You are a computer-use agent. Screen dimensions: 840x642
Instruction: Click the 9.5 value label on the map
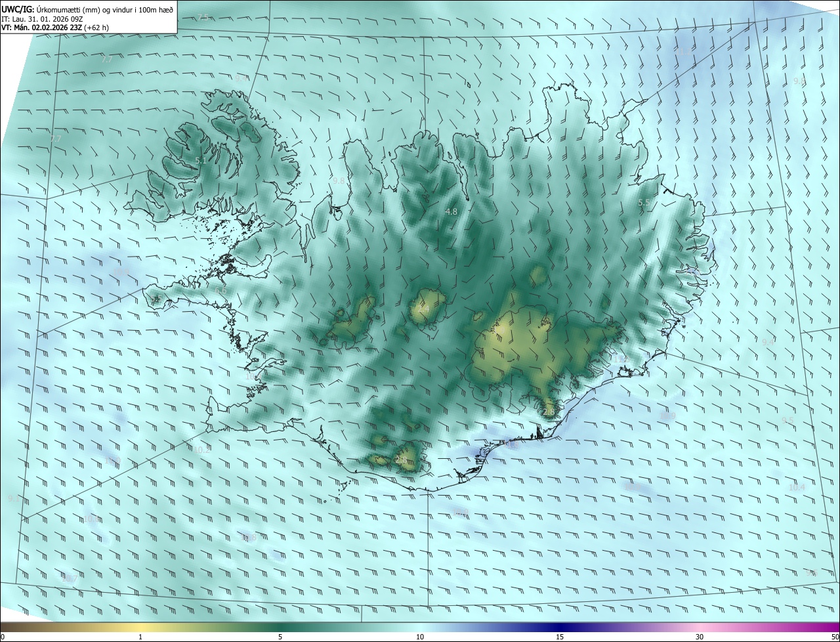point(787,420)
